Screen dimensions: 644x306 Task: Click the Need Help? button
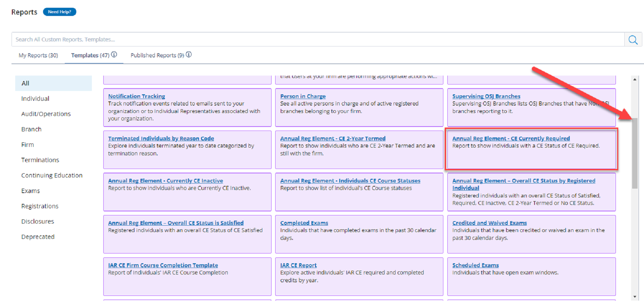(60, 12)
